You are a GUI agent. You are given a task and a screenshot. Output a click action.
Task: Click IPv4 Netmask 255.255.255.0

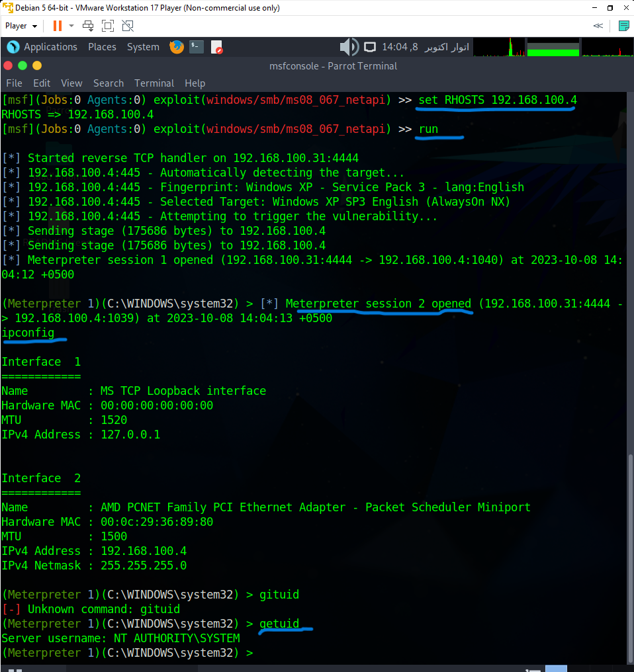coord(144,566)
